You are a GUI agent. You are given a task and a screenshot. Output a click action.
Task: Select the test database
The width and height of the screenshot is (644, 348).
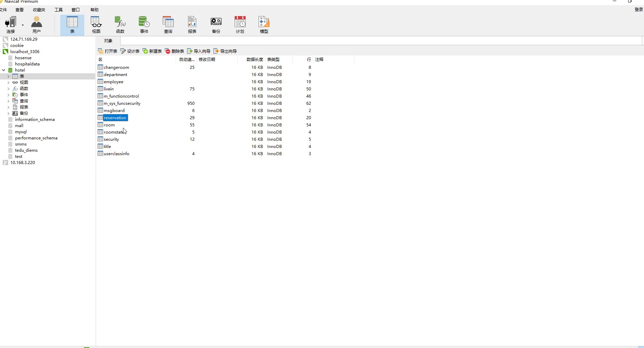(x=18, y=156)
